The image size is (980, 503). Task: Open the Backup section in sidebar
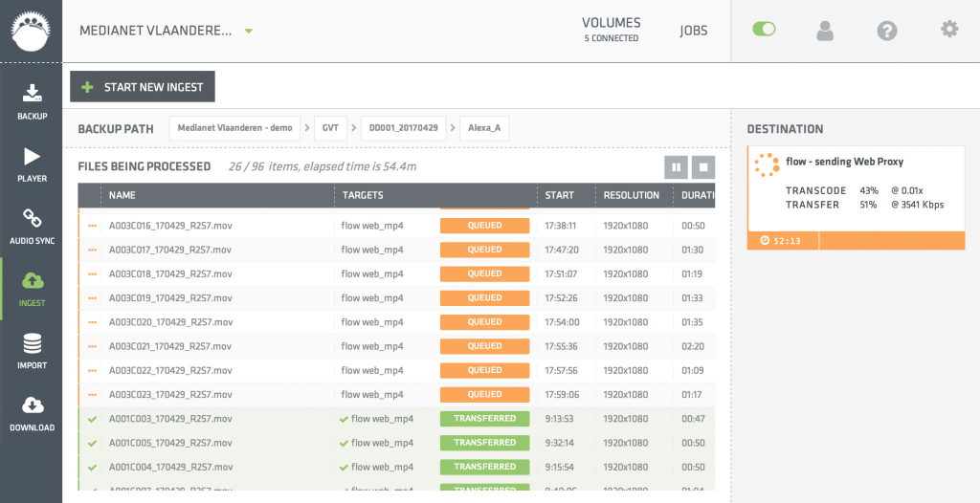(32, 101)
